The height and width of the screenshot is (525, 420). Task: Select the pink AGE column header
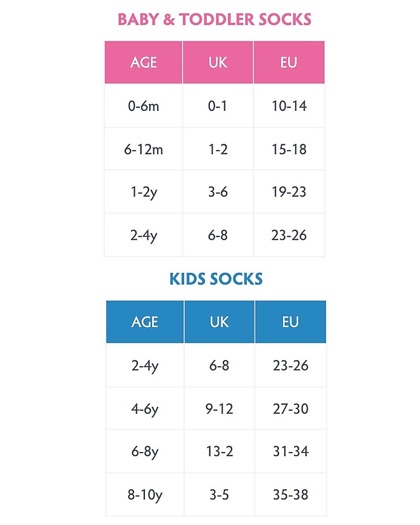143,62
